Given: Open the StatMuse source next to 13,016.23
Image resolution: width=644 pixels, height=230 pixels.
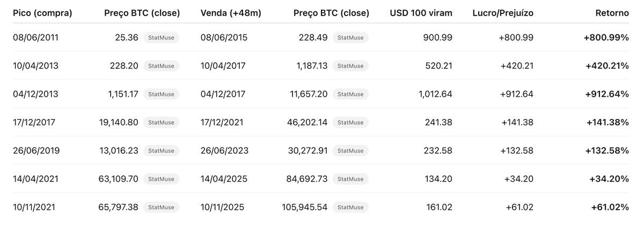Looking at the screenshot, I should [x=161, y=151].
